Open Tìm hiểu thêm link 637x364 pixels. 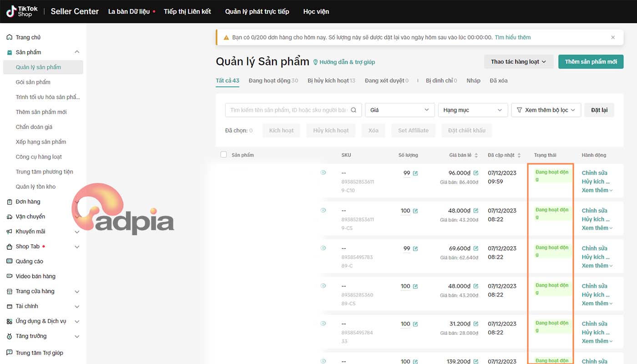(513, 37)
